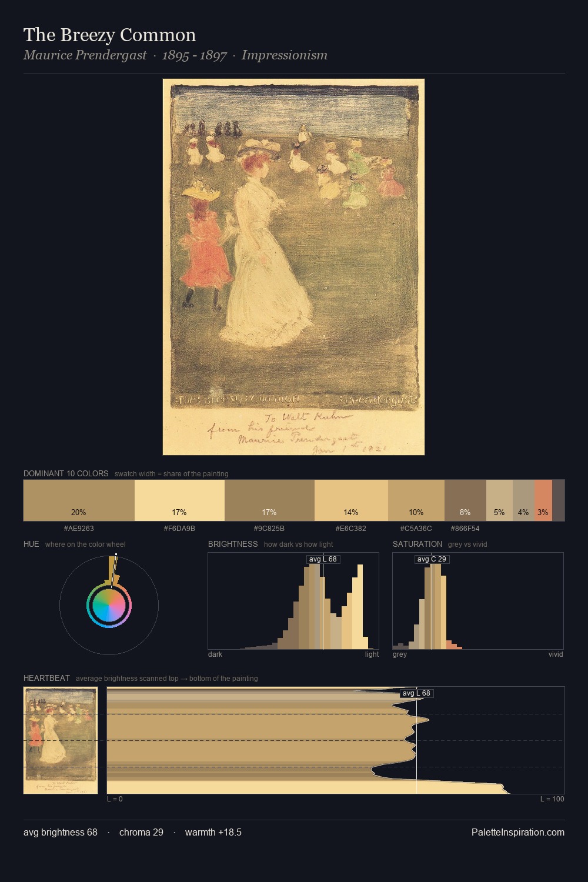Select the 17% swatch #F6DA9B
The image size is (588, 882).
pyautogui.click(x=179, y=500)
